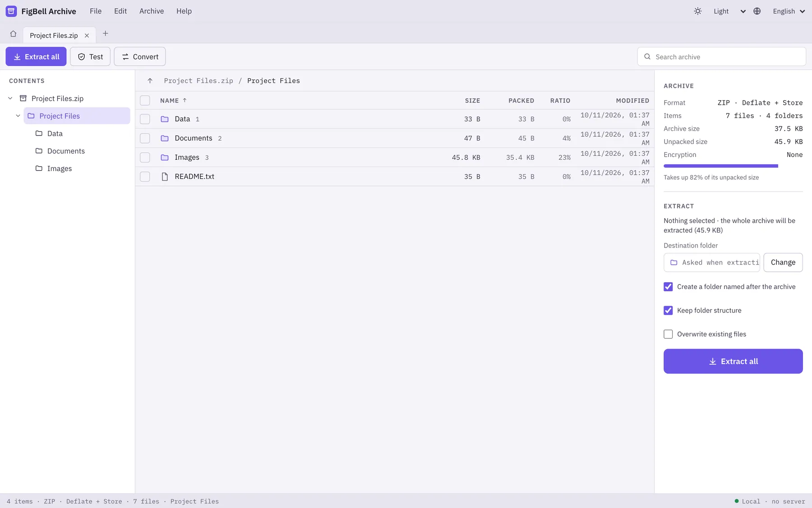Click the archive icon beside Project Files.zip in tree
Image resolution: width=812 pixels, height=508 pixels.
23,98
